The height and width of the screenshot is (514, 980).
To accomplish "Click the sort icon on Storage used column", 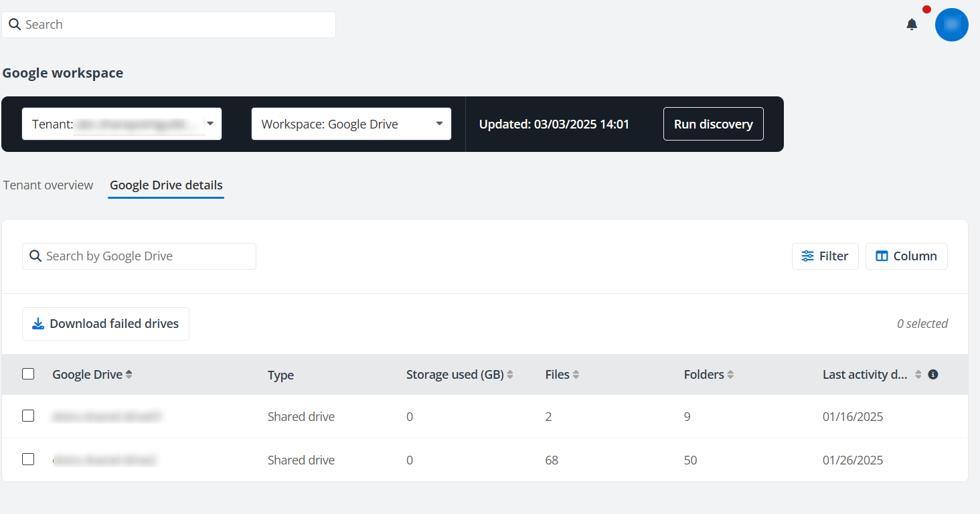I will (x=511, y=374).
